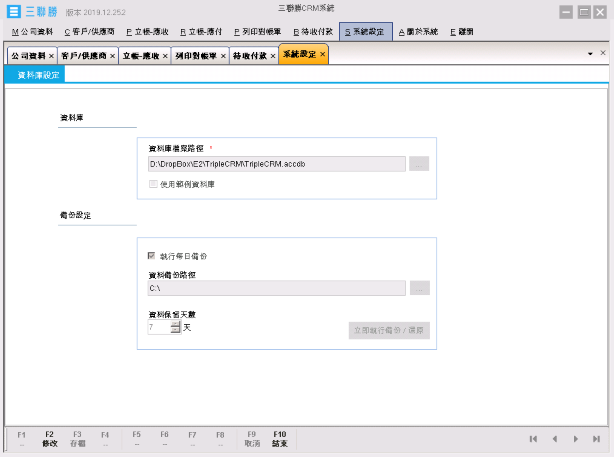The height and width of the screenshot is (457, 614).
Task: Open the A 關於系統 menu
Action: click(x=418, y=32)
